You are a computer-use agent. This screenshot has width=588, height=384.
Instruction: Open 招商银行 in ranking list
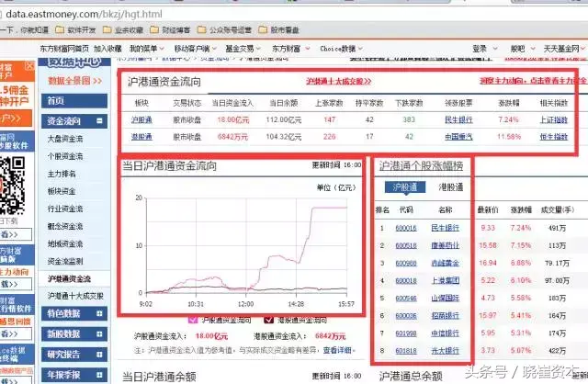(x=445, y=316)
